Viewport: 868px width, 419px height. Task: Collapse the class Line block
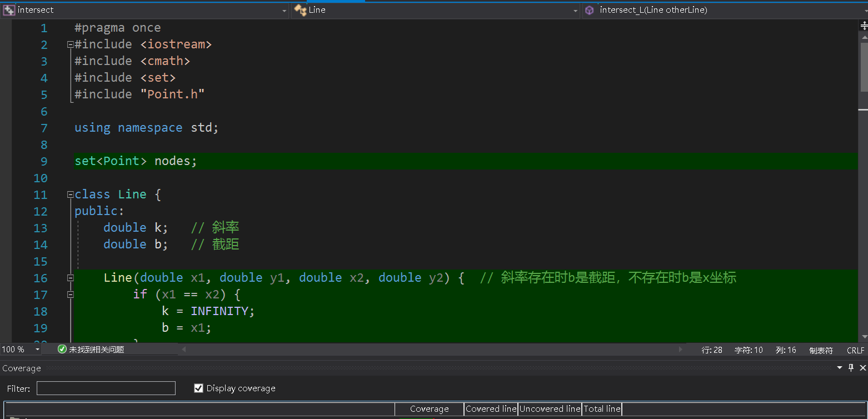70,194
